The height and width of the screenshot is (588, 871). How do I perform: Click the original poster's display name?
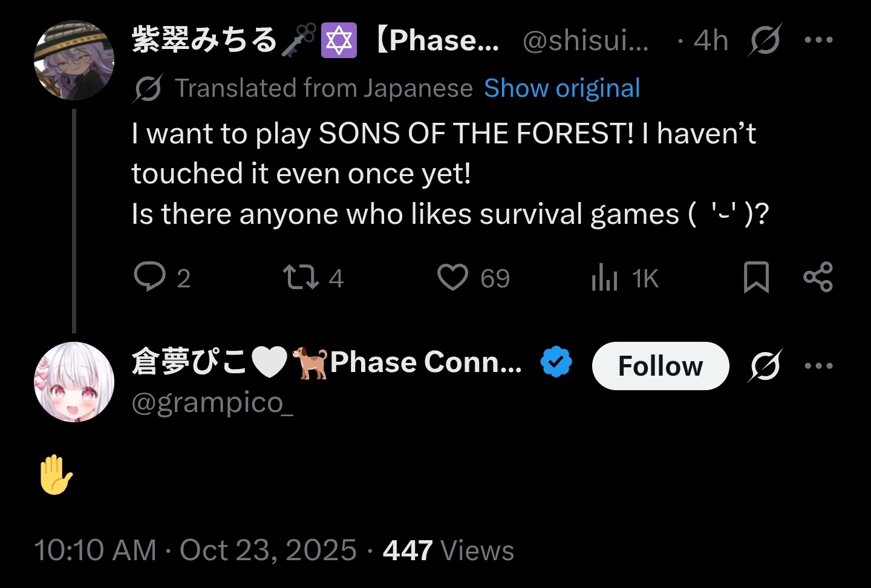[x=315, y=41]
